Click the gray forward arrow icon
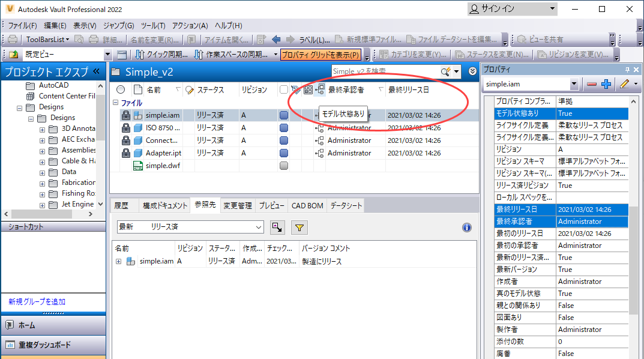The width and height of the screenshot is (644, 359). pos(290,40)
